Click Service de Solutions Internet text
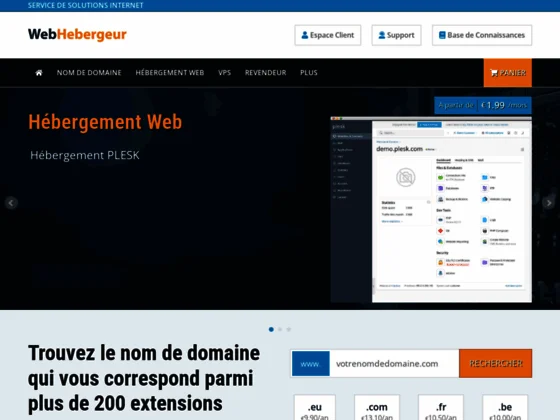 point(86,5)
